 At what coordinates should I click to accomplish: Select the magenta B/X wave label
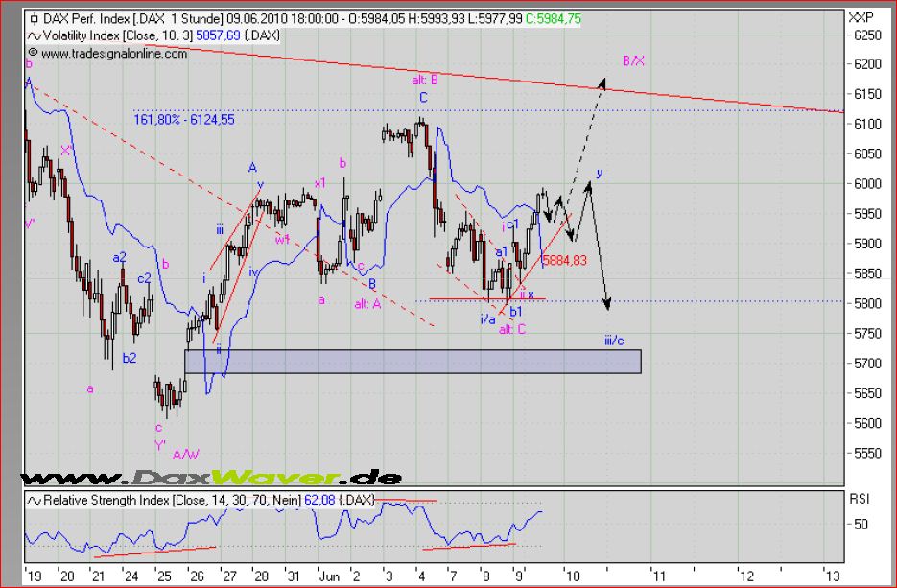pyautogui.click(x=633, y=60)
